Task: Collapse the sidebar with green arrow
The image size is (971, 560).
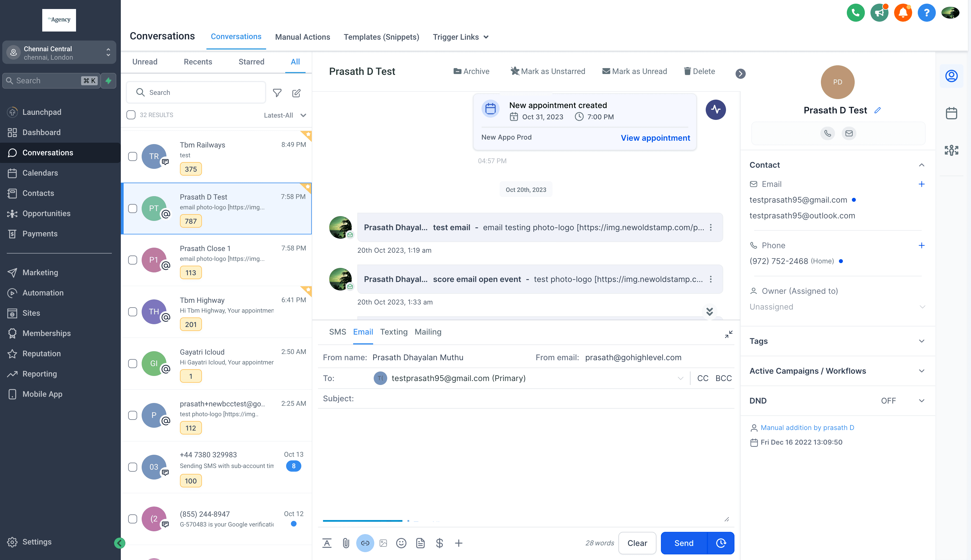Action: pyautogui.click(x=119, y=543)
